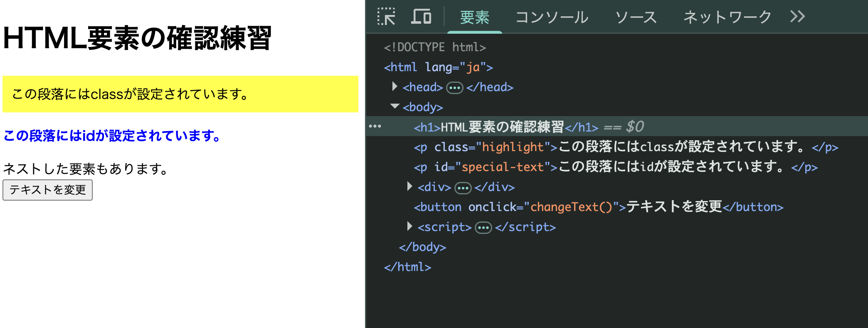Click the ellipsis badge inside div element
Image resolution: width=868 pixels, height=328 pixels.
coord(463,188)
